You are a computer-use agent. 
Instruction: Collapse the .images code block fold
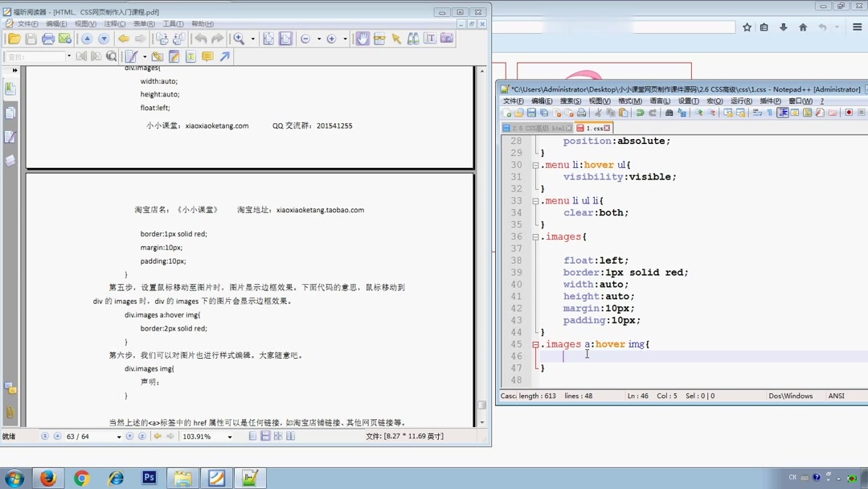point(535,236)
